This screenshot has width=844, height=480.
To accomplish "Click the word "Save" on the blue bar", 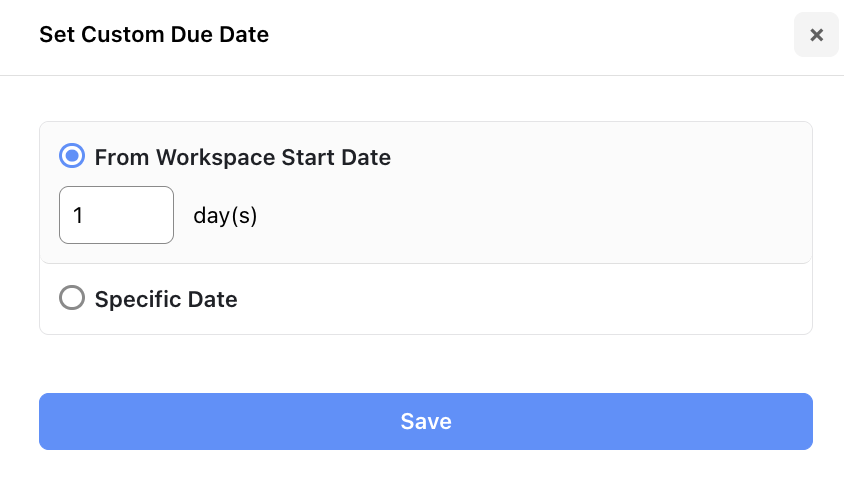I will [426, 421].
